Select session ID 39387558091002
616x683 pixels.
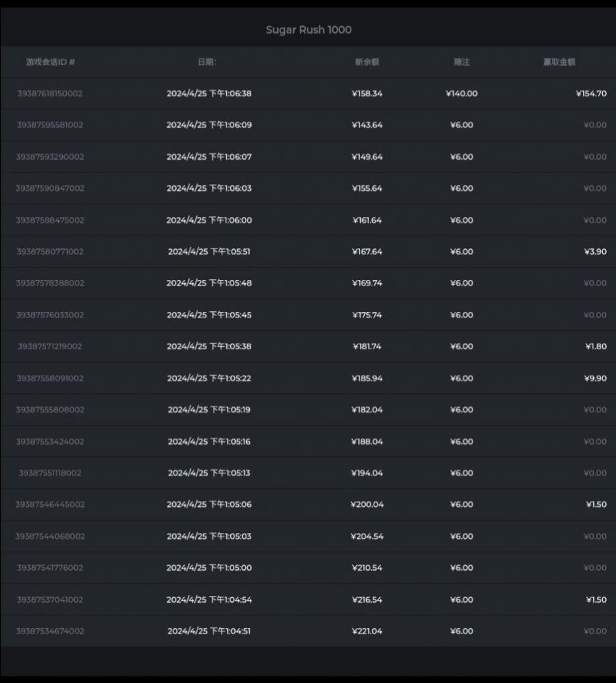point(50,378)
